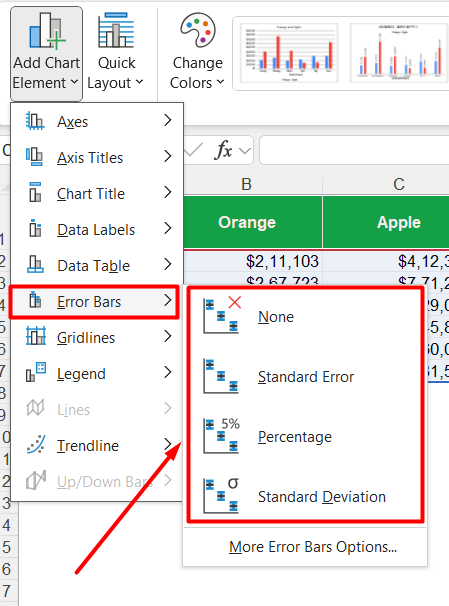This screenshot has width=449, height=606.
Task: Click the Data Table menu icon
Action: [35, 264]
